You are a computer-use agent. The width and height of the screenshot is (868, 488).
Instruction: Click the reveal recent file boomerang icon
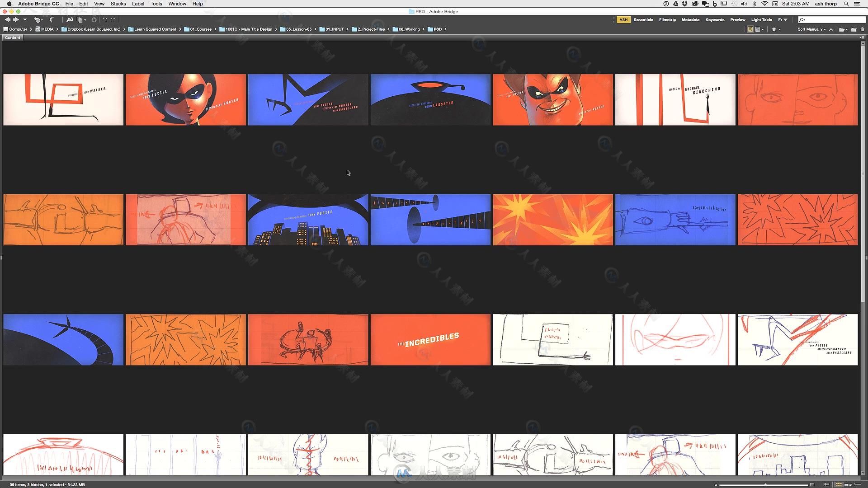click(38, 20)
